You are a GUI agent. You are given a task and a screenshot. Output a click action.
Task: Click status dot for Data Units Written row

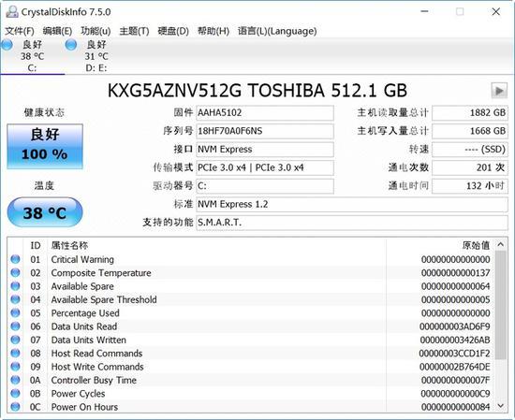(x=15, y=340)
